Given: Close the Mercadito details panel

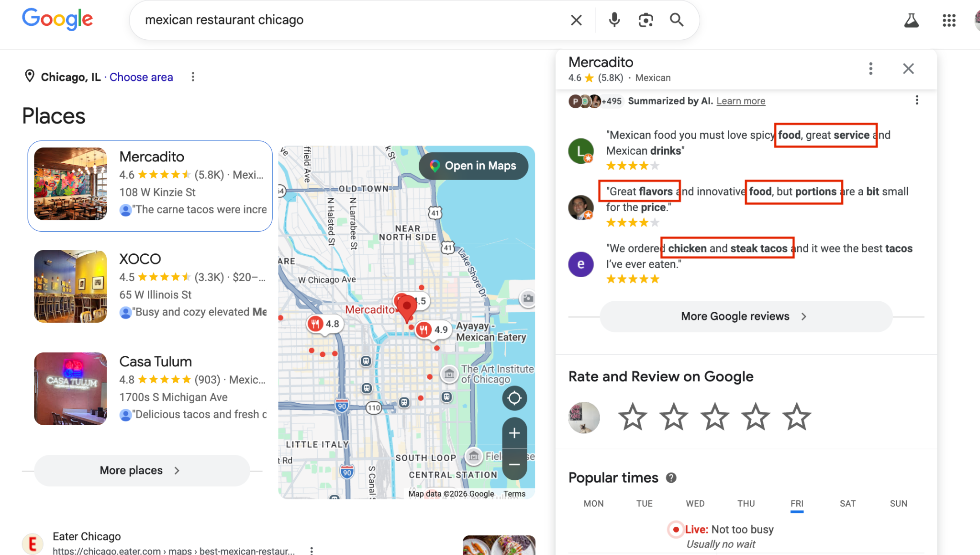Looking at the screenshot, I should click(908, 68).
